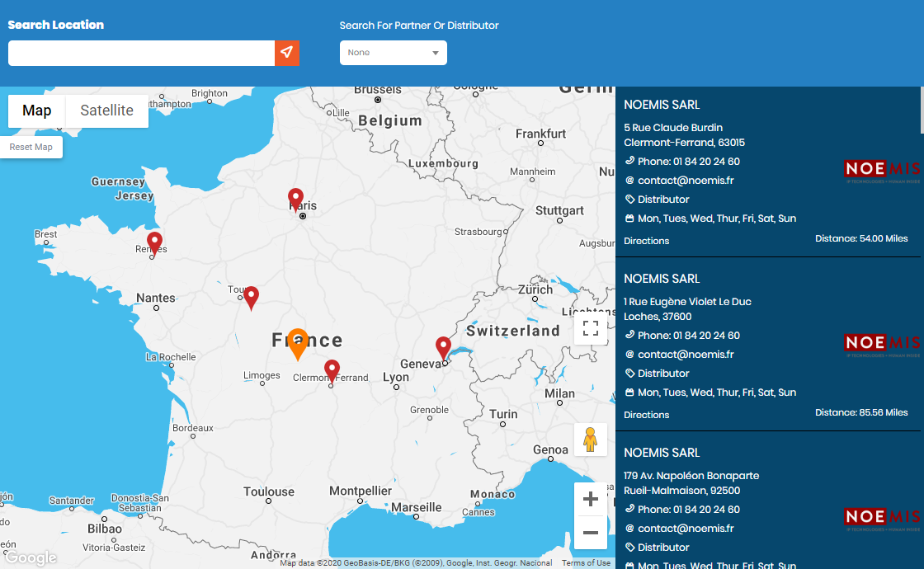Click the orange pin in central France
Viewport: 924px width, 569px height.
click(298, 345)
